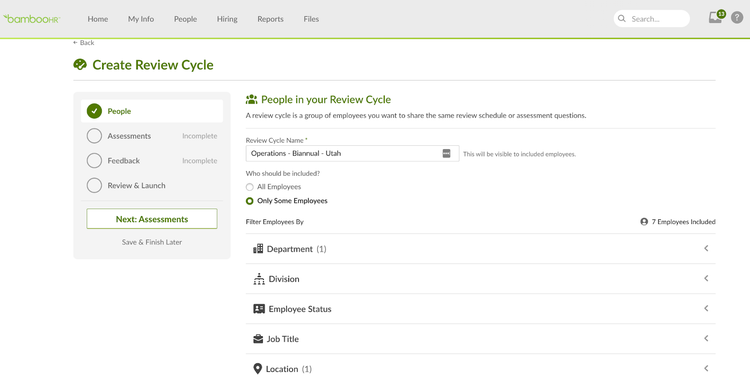Click the Next: Assessments button
Viewport: 750px width, 383px height.
click(152, 219)
